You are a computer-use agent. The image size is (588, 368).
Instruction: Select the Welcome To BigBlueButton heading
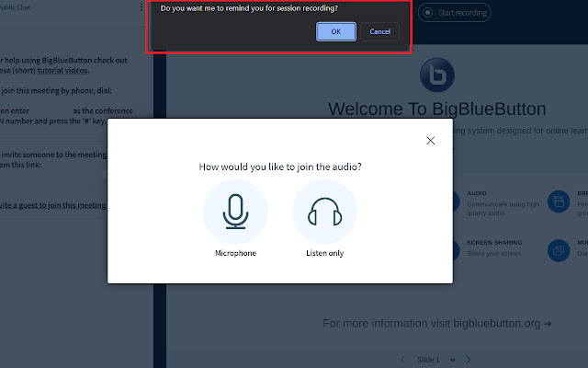[437, 109]
